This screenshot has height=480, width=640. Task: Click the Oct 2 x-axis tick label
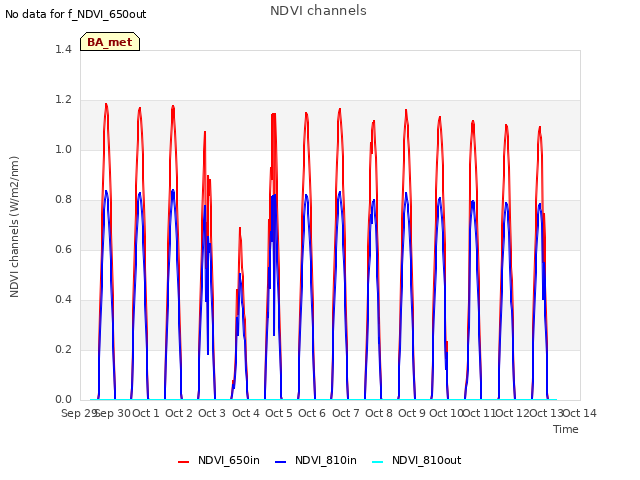point(179,413)
